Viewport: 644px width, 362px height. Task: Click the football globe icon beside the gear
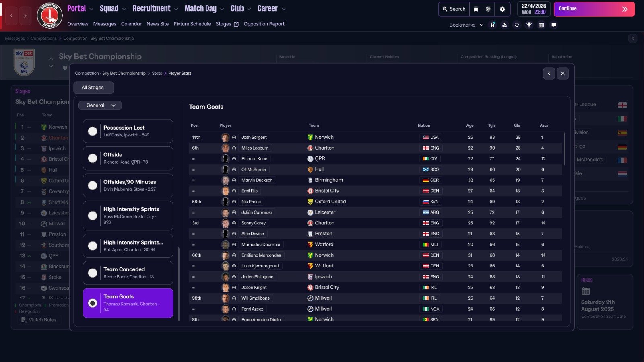tap(488, 9)
